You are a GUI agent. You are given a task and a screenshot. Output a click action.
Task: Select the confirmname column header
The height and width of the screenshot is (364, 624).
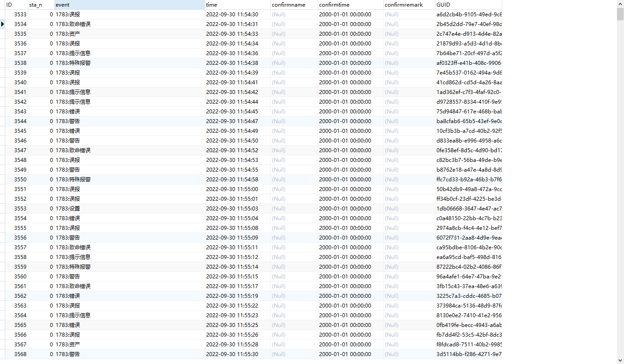pos(294,4)
